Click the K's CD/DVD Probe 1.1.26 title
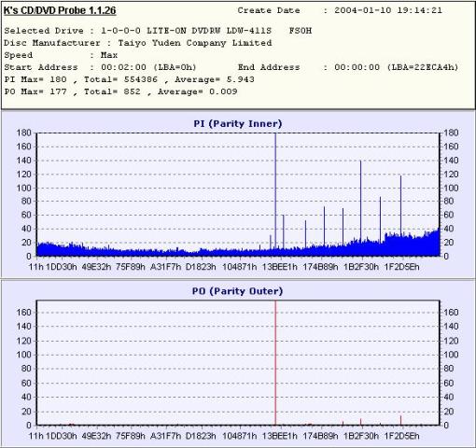476x448 pixels. pyautogui.click(x=60, y=10)
